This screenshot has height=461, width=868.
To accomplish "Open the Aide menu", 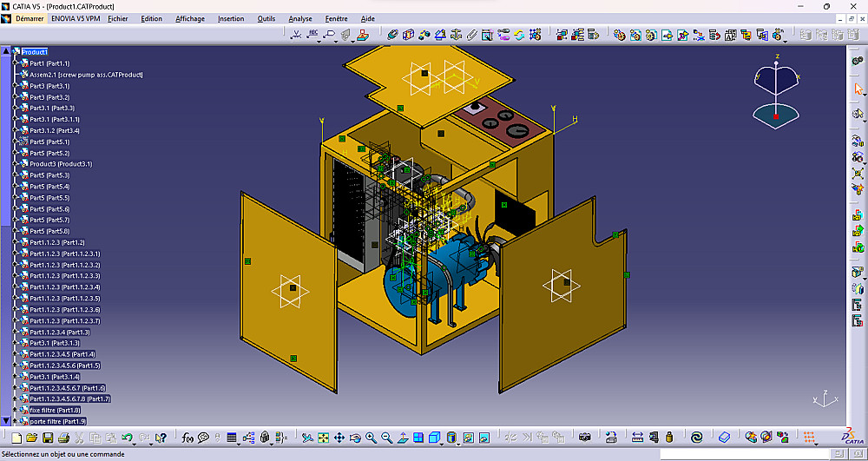I will pyautogui.click(x=367, y=19).
